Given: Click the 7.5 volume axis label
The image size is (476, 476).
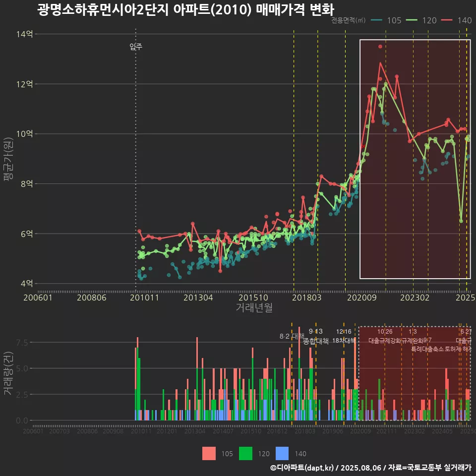Looking at the screenshot, I should click(22, 343).
